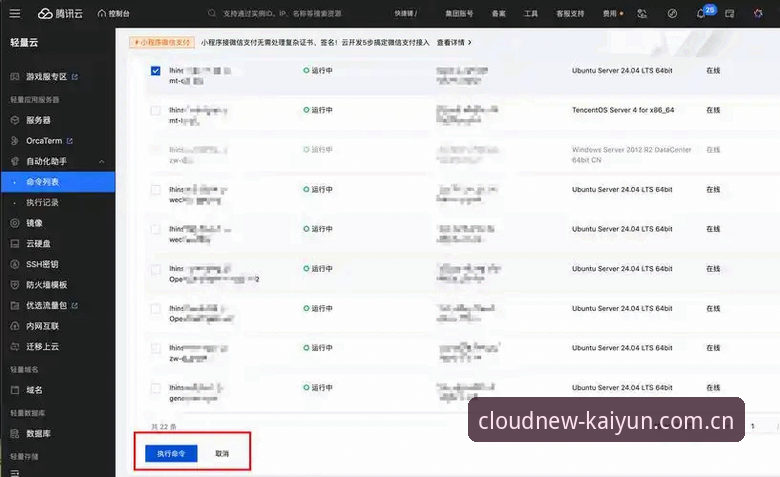Viewport: 780px width, 477px height.
Task: Open the notification bell icon
Action: (700, 13)
